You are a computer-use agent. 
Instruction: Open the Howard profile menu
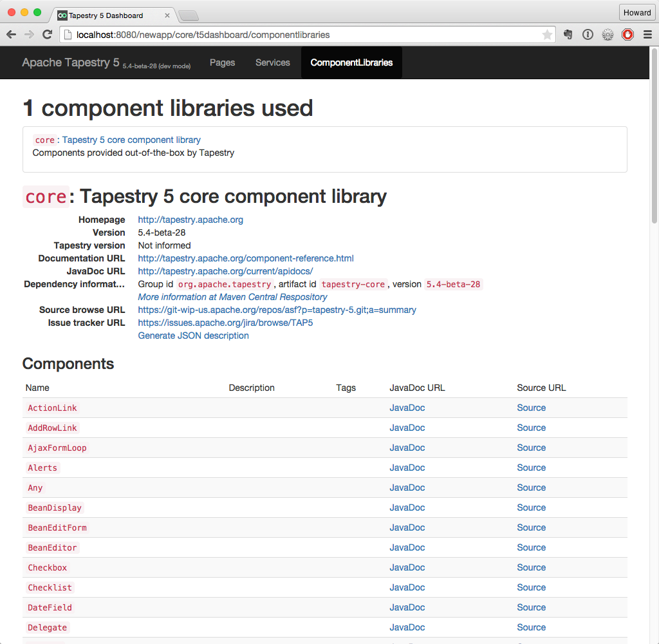click(x=637, y=13)
